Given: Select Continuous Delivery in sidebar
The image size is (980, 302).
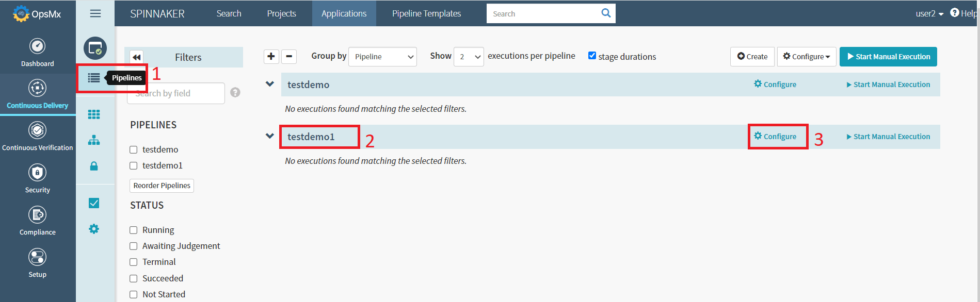Looking at the screenshot, I should pyautogui.click(x=37, y=94).
